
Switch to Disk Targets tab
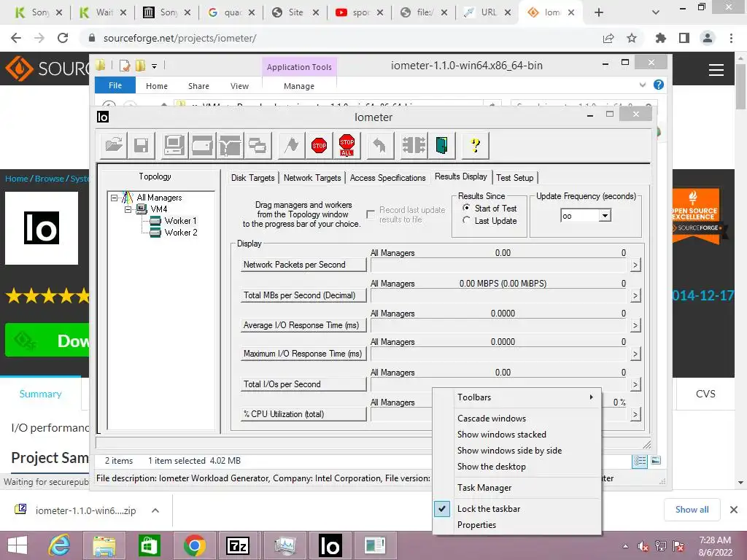click(x=252, y=178)
